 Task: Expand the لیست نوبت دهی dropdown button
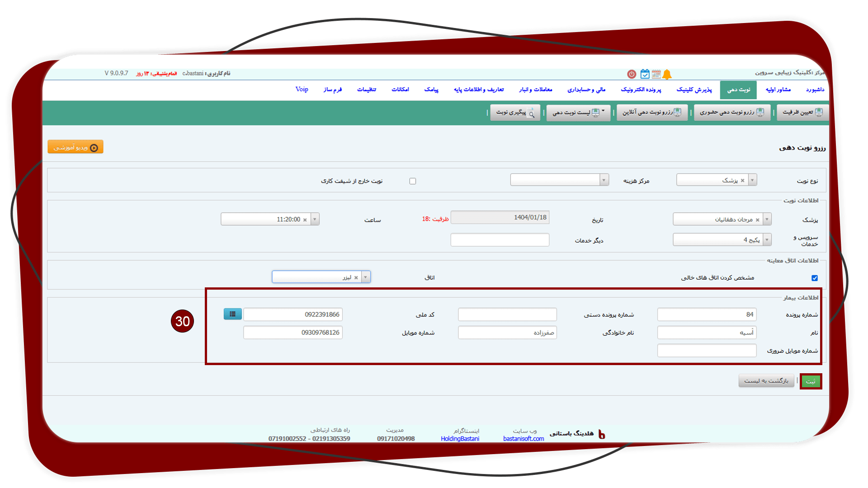[x=578, y=113]
